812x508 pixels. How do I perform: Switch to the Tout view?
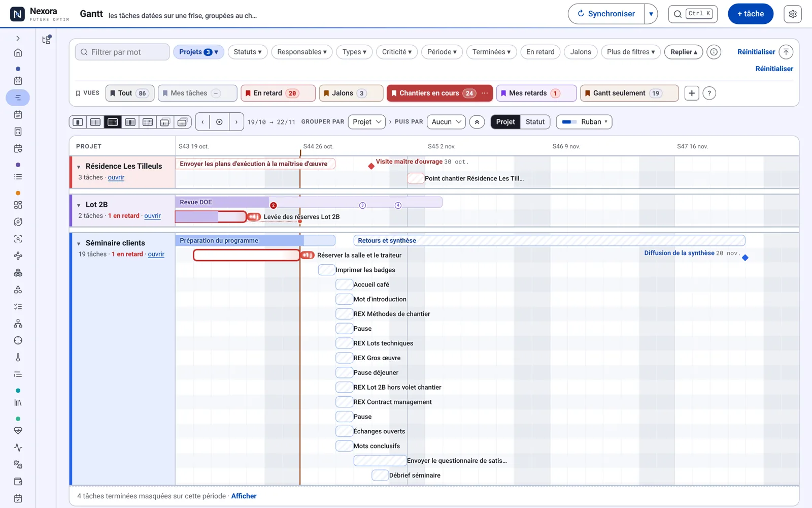(x=129, y=93)
